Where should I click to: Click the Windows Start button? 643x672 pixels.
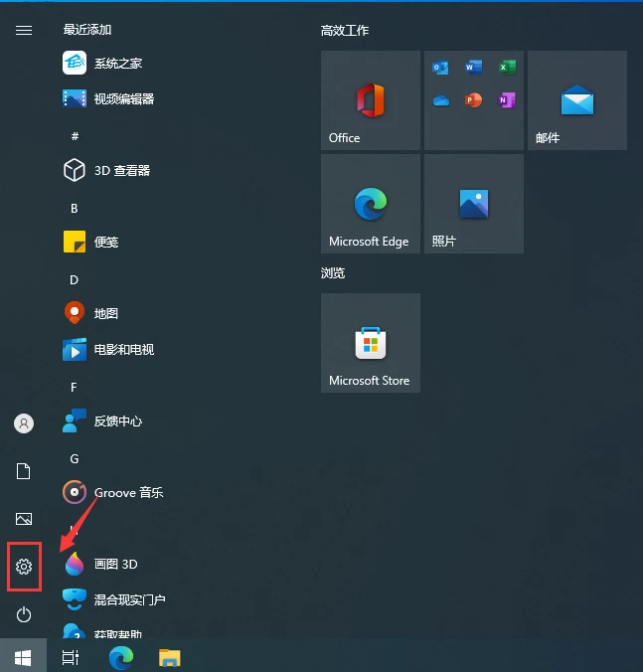(23, 657)
